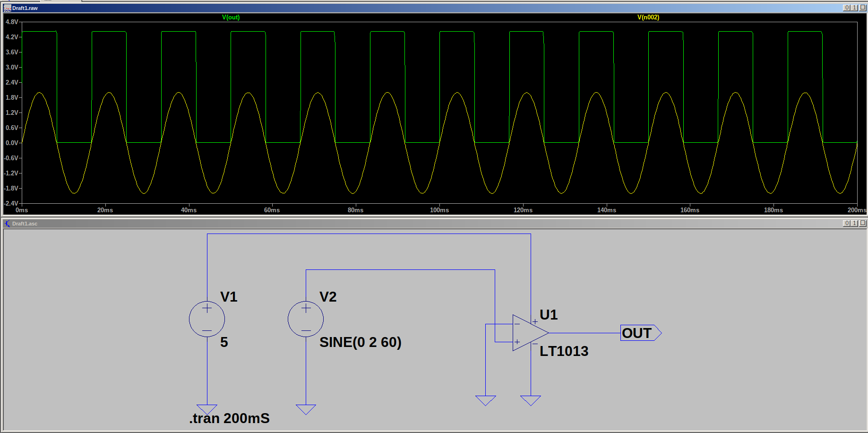Click the 2.4V vertical axis label
The height and width of the screenshot is (433, 868).
click(x=12, y=82)
